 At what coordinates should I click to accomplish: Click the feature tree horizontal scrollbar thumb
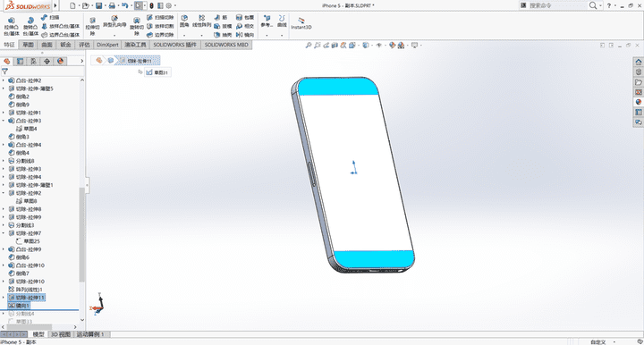pos(30,327)
